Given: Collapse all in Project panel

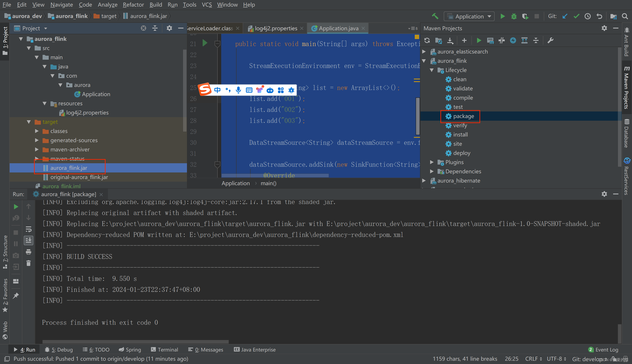Looking at the screenshot, I should point(155,28).
